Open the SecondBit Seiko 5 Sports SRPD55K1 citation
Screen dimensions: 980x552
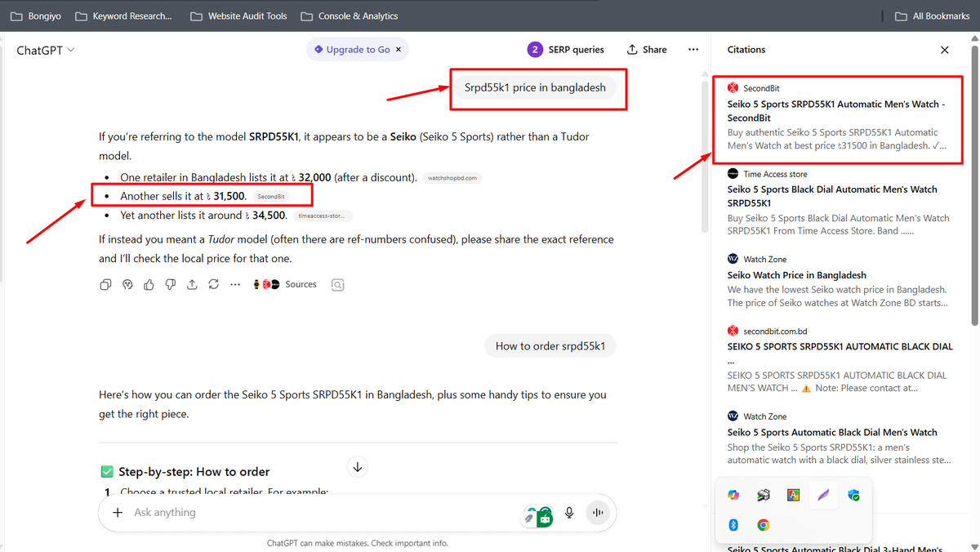[839, 118]
